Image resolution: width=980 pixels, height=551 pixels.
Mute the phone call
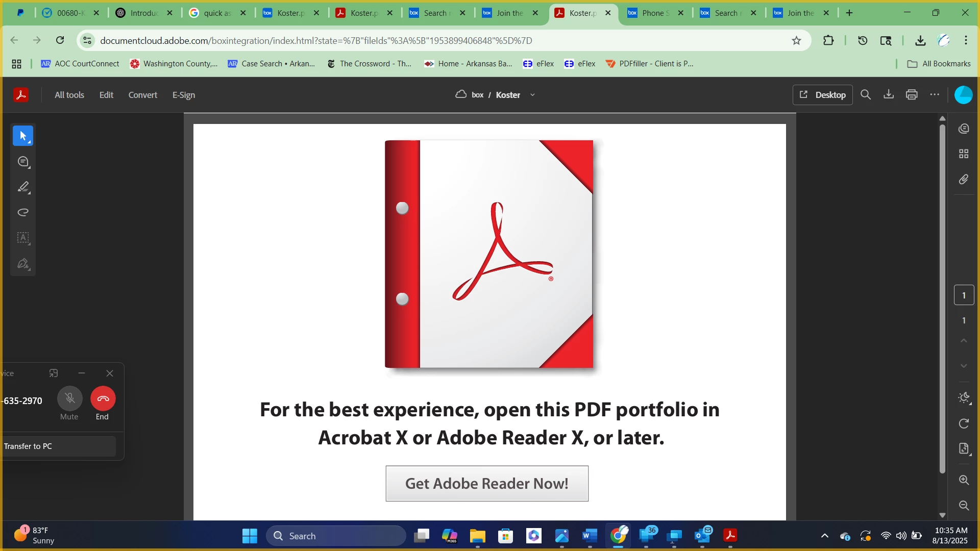70,398
